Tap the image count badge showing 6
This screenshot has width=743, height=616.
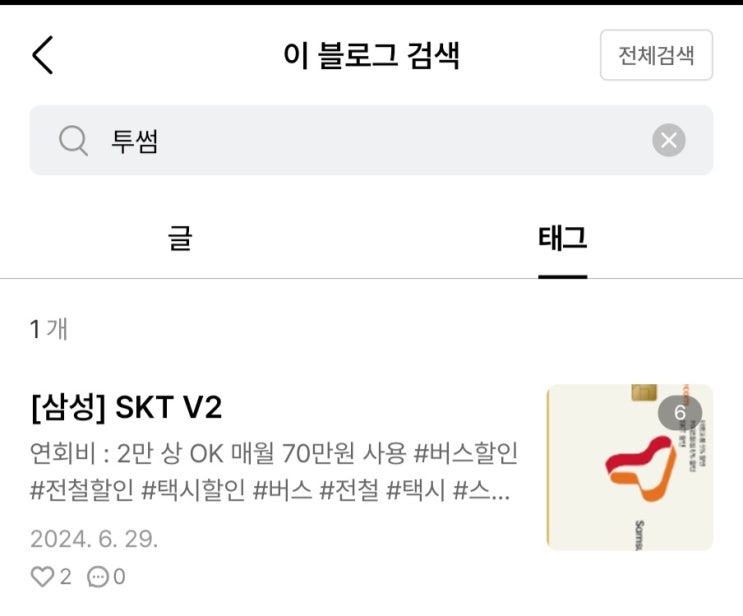coord(680,412)
